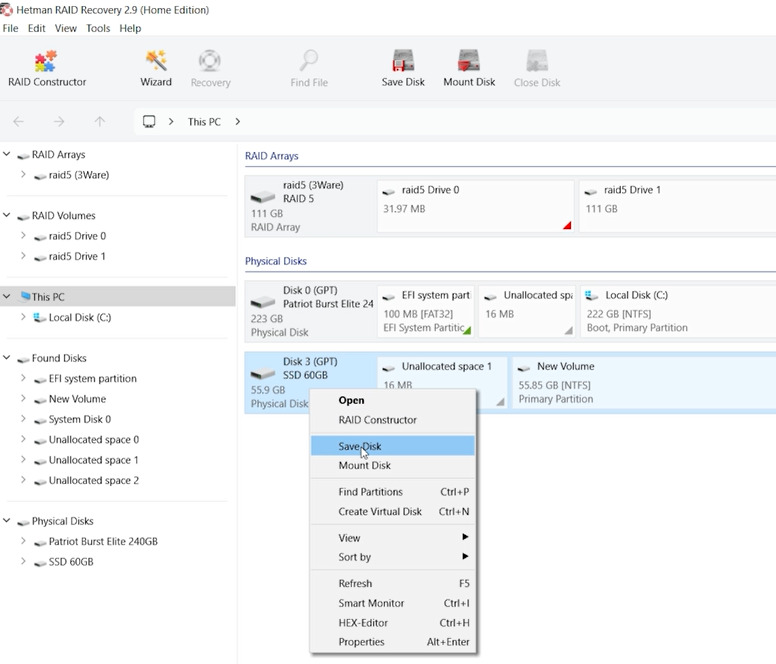Select the 16 MB Unallocated space card on Disk 0
Viewport: 776px width, 664px height.
tap(527, 311)
